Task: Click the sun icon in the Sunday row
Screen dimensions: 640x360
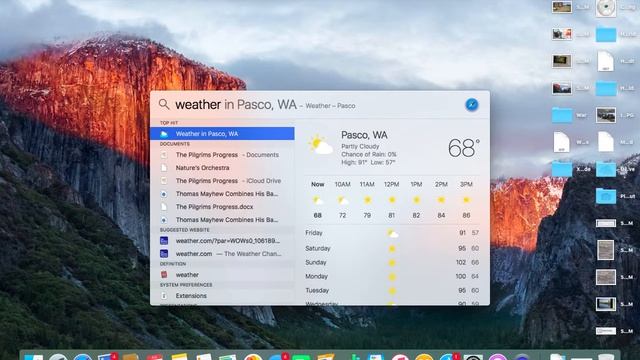Action: (x=392, y=262)
